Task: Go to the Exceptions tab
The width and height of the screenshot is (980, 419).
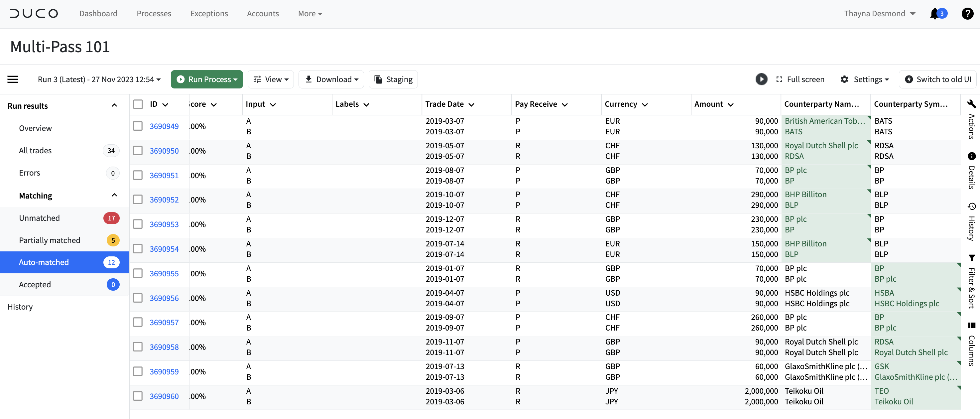Action: coord(209,14)
